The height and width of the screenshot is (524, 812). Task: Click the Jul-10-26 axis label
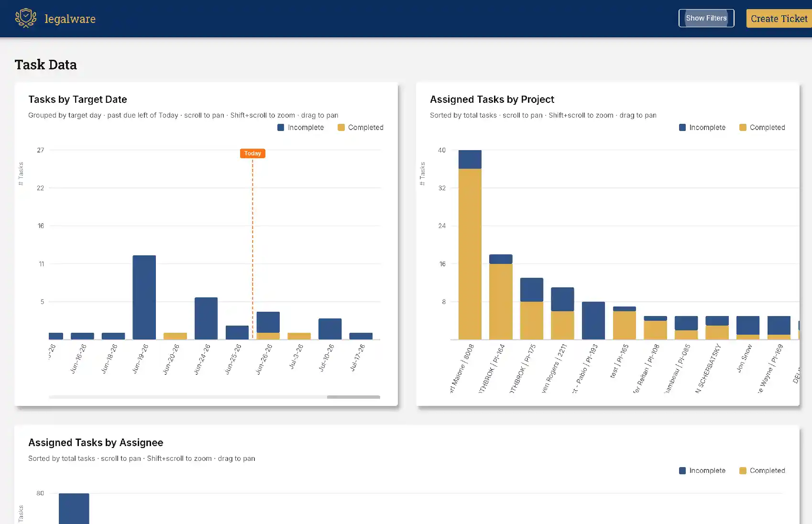coord(327,358)
